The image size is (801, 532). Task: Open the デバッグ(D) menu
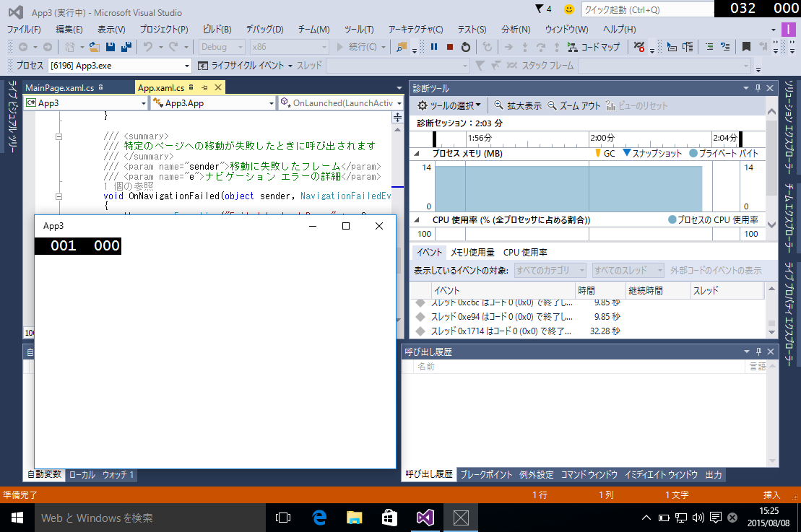[x=264, y=30]
